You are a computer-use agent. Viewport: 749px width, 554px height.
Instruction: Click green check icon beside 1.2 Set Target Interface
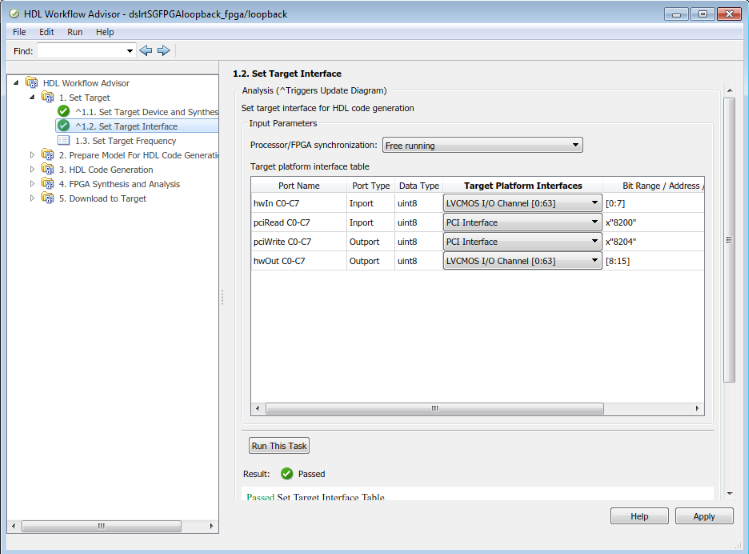(64, 126)
